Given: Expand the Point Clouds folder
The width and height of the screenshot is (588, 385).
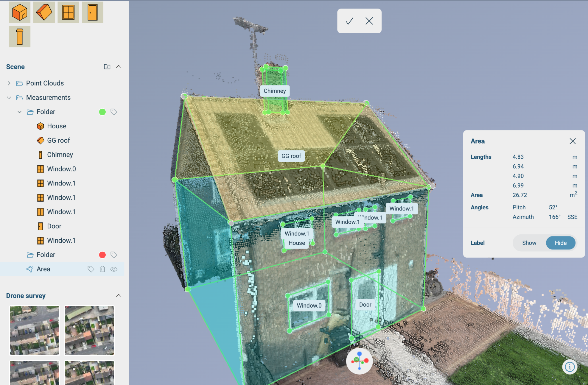Looking at the screenshot, I should (x=9, y=83).
